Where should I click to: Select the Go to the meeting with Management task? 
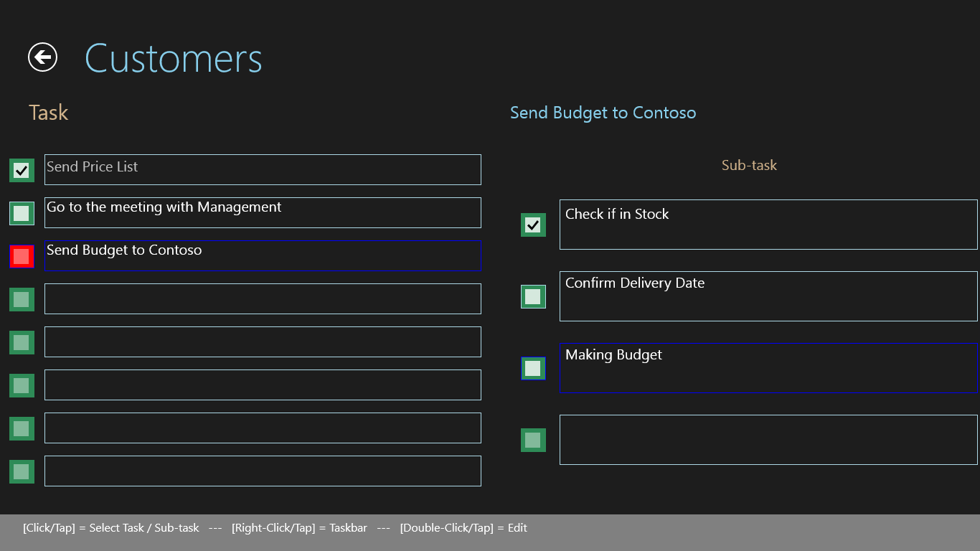coord(263,213)
